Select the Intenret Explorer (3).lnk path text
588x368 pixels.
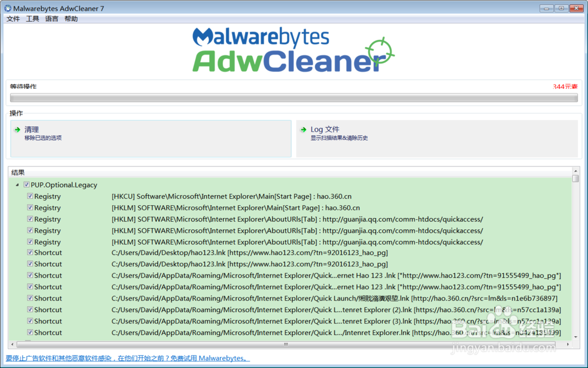pyautogui.click(x=336, y=321)
